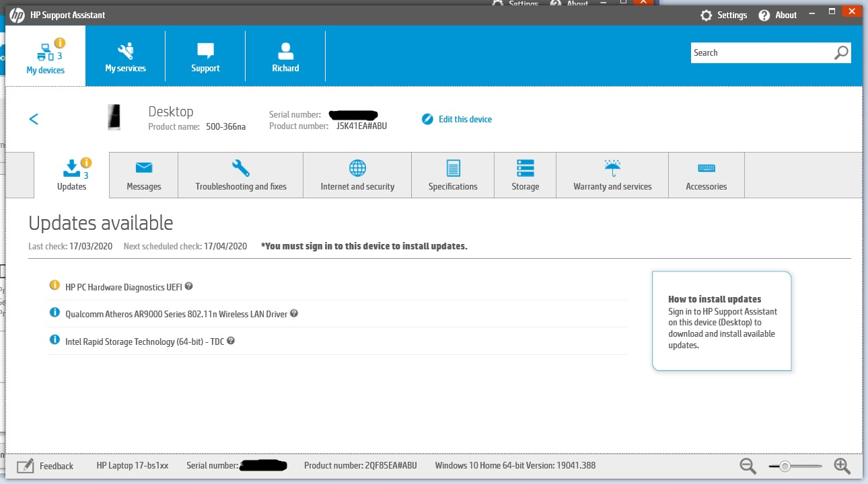Click blue info icon beside Intel Rapid Storage
The height and width of the screenshot is (484, 868).
click(55, 339)
